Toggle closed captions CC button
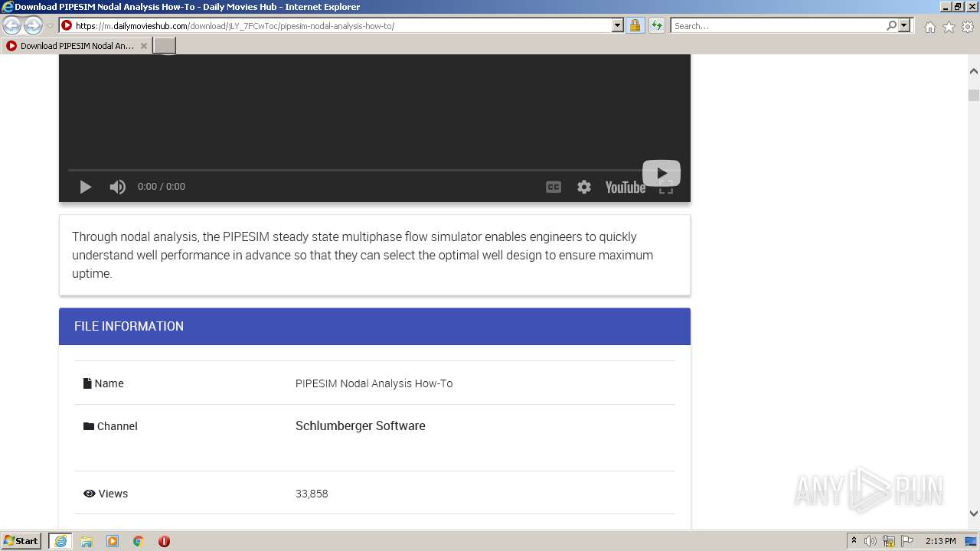The height and width of the screenshot is (551, 980). (554, 187)
